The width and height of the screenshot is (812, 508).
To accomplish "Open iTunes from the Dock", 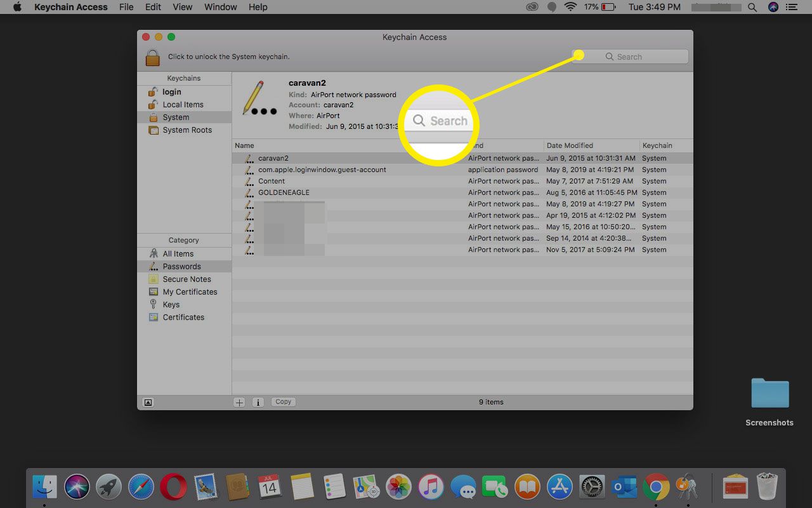I will point(431,488).
